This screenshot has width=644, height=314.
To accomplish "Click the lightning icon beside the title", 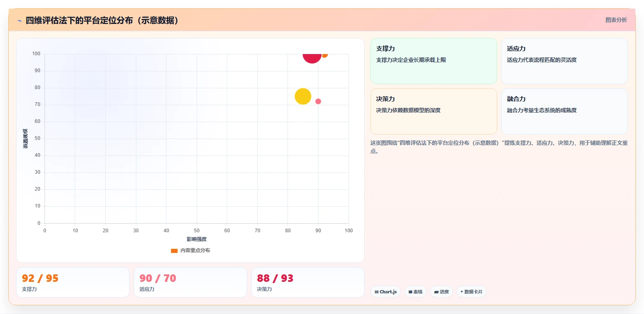I will click(x=20, y=21).
